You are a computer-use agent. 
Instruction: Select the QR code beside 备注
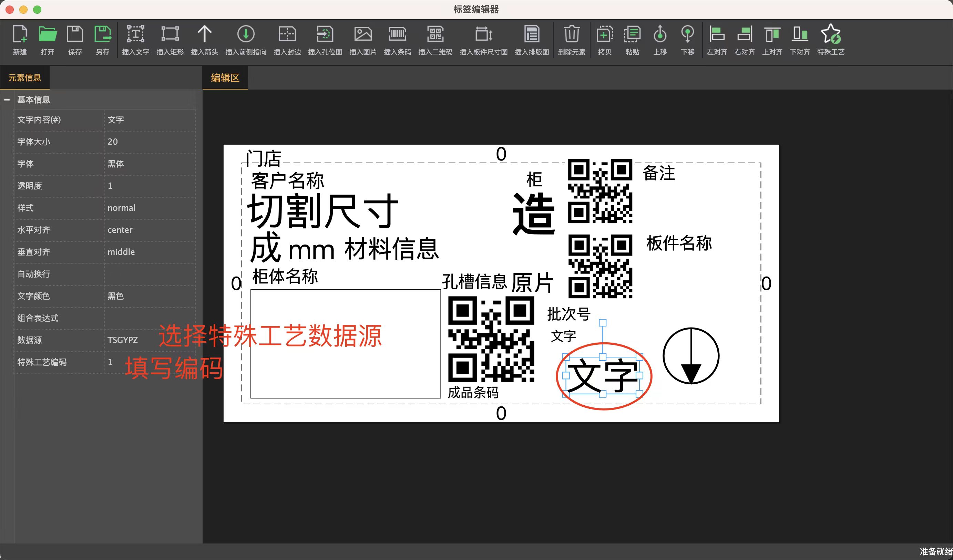[x=600, y=191]
